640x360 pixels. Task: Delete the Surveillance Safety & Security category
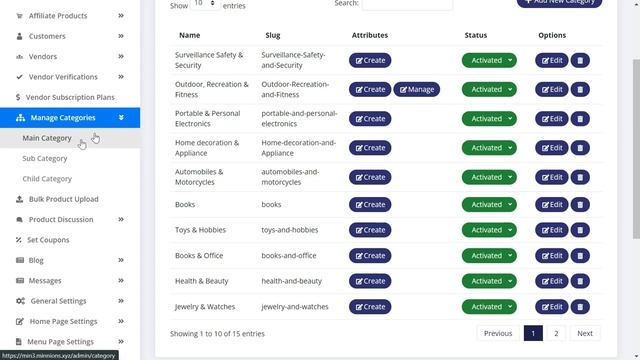click(580, 60)
